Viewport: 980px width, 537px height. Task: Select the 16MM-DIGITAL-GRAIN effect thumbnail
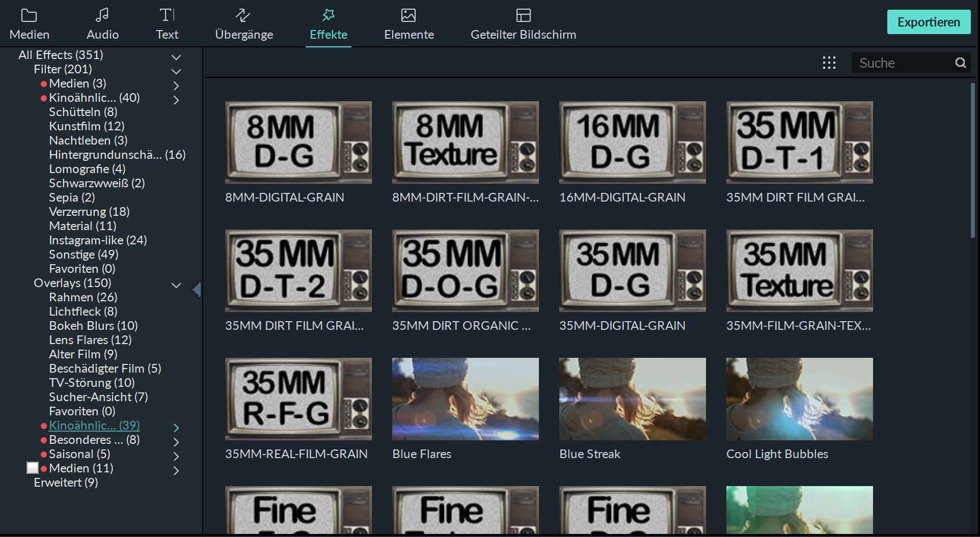(x=633, y=142)
